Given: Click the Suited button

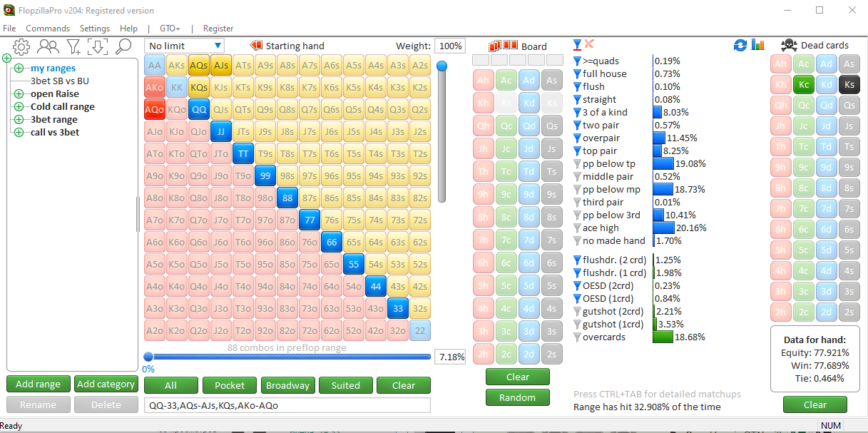Looking at the screenshot, I should point(345,385).
